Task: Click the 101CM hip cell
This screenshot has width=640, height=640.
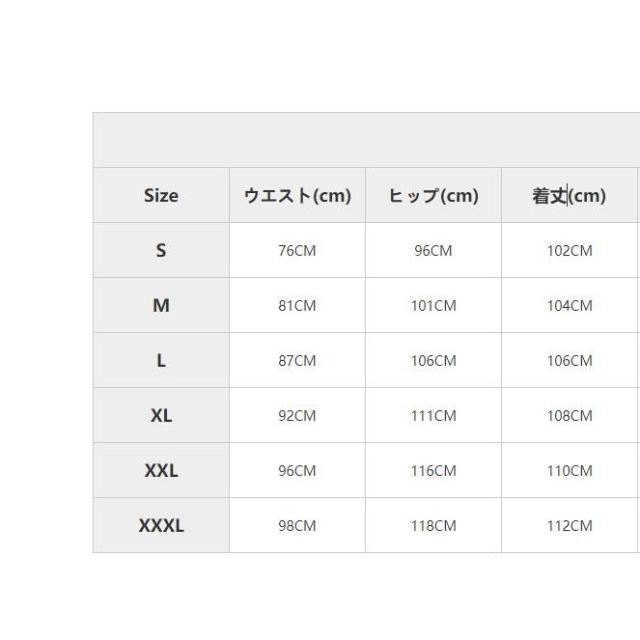Action: pyautogui.click(x=433, y=306)
